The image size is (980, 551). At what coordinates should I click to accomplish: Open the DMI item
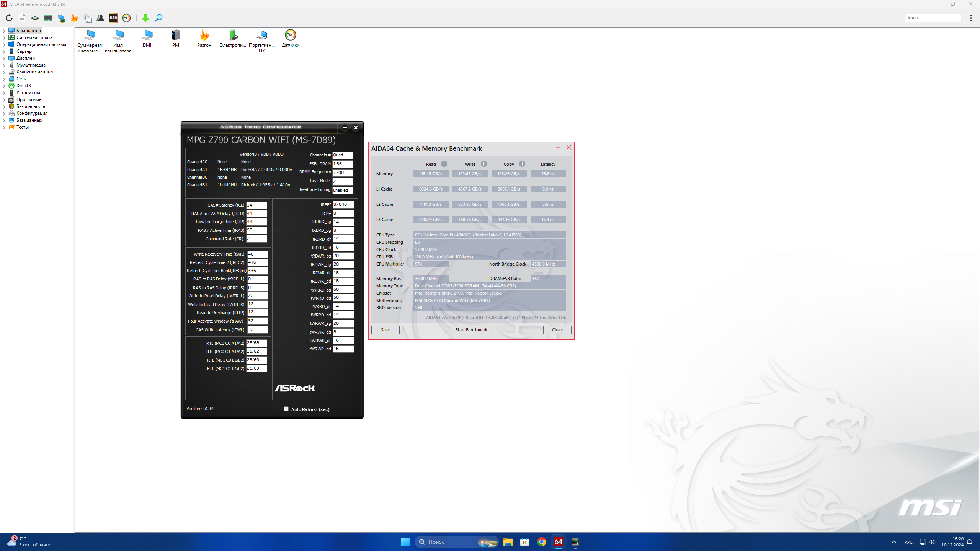(x=147, y=38)
